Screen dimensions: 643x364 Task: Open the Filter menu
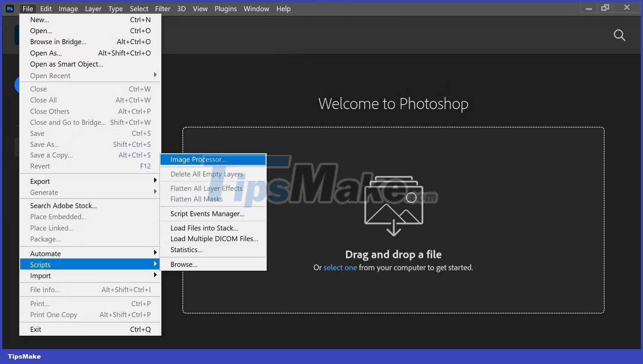pos(162,9)
